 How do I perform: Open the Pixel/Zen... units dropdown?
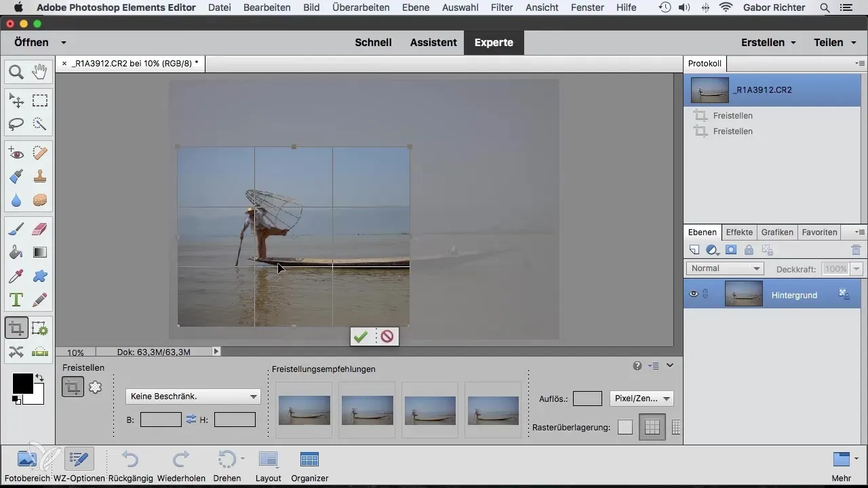pos(642,399)
